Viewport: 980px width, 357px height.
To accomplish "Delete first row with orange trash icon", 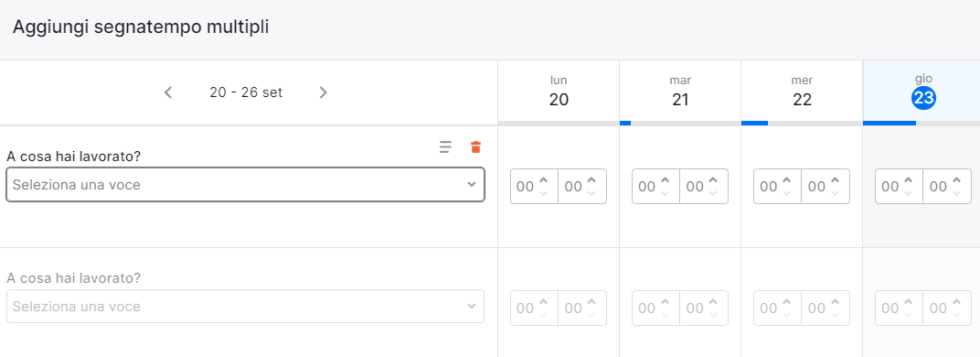I will [x=475, y=147].
